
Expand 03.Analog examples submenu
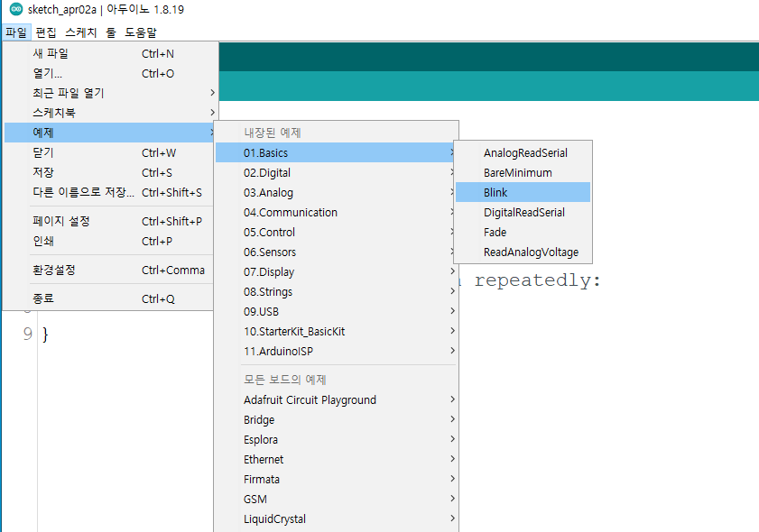[336, 192]
